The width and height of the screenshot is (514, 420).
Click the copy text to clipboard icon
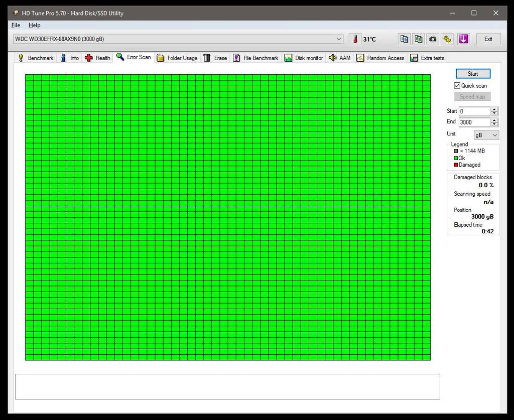click(x=404, y=39)
